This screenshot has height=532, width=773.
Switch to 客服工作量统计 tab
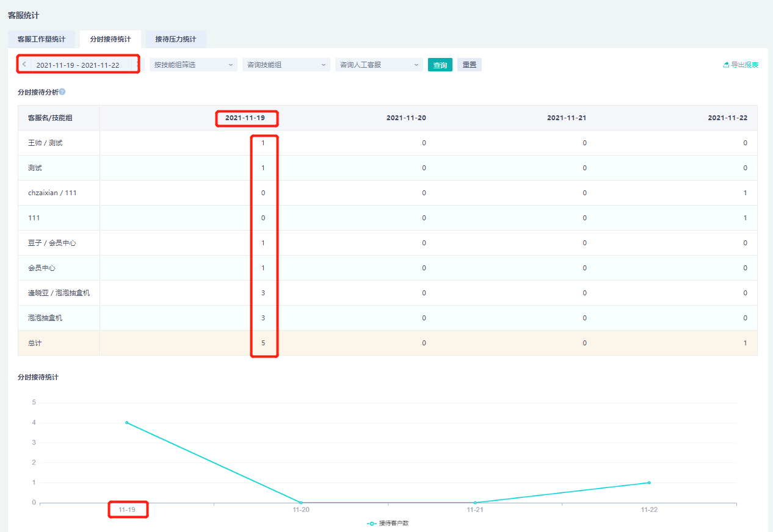pos(42,39)
